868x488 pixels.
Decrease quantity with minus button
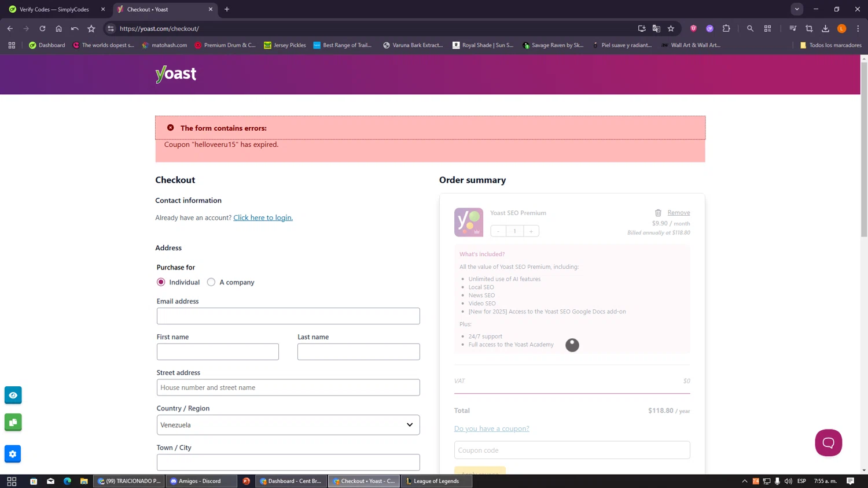(498, 231)
